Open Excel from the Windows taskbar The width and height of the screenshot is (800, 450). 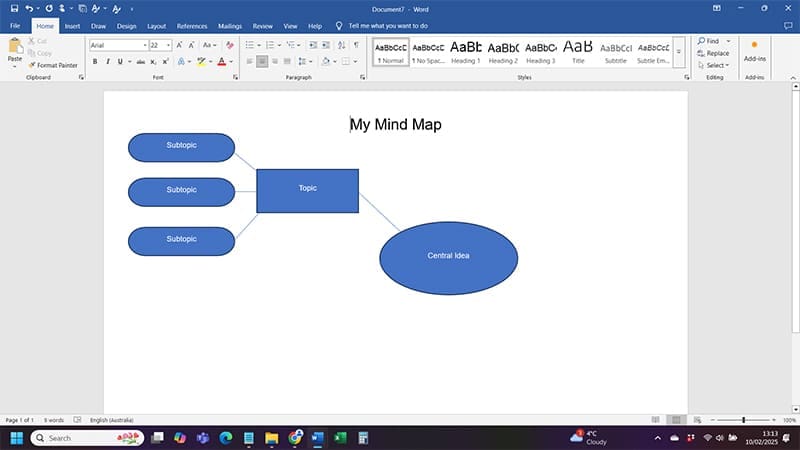click(340, 438)
